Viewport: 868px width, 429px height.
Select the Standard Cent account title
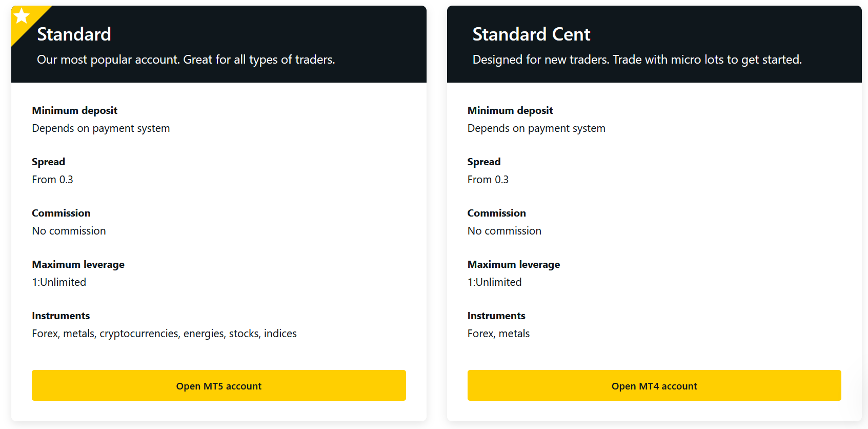(531, 34)
